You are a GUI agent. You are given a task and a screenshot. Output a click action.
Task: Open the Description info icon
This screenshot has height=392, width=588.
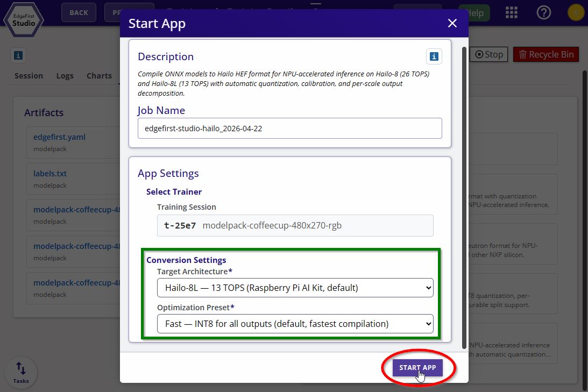click(434, 56)
